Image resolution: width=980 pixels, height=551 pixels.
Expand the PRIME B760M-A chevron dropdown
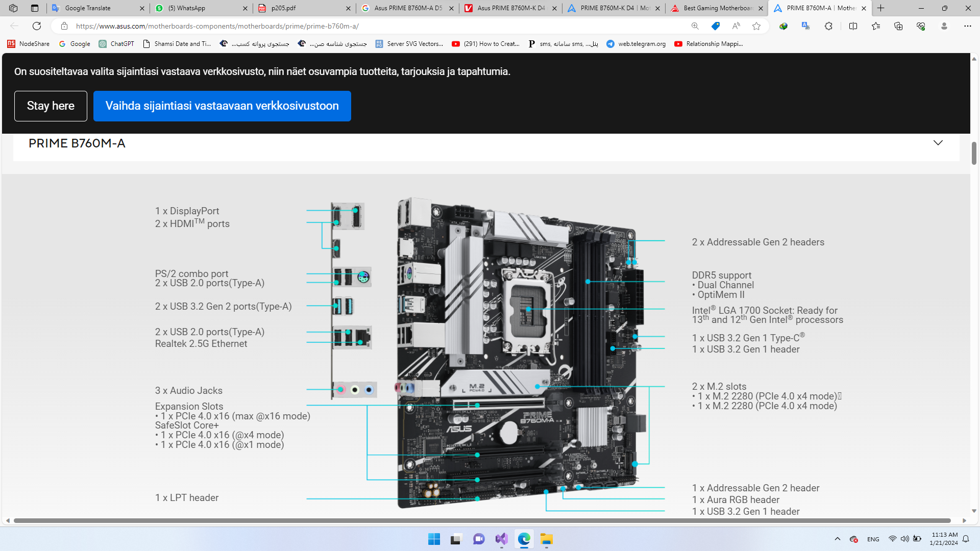[938, 143]
